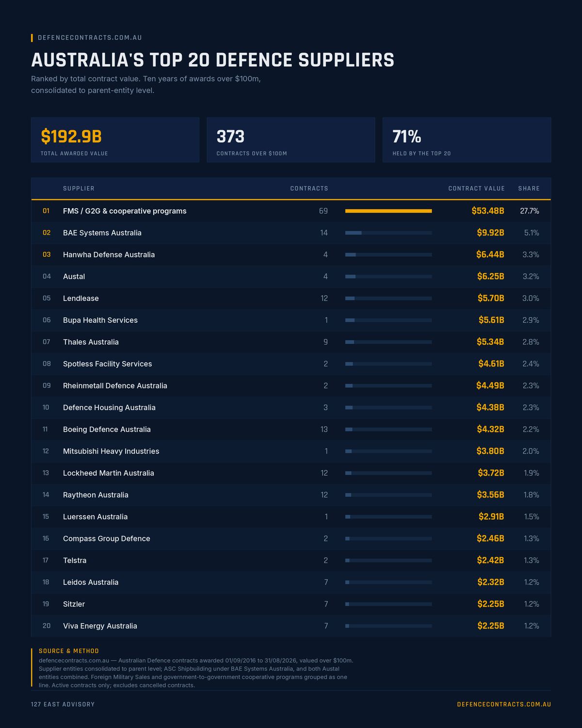Select the FMS / G2G & cooperative programs row
The width and height of the screenshot is (582, 728).
(x=291, y=211)
